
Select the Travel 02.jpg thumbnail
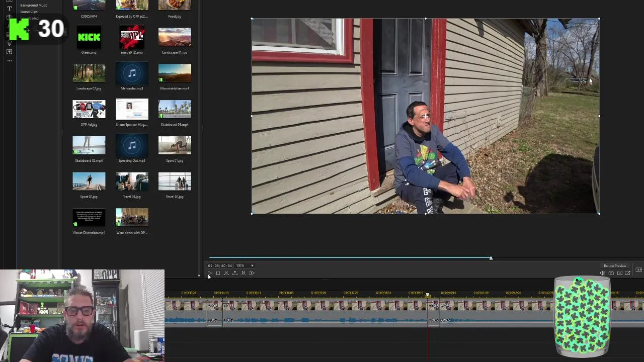pyautogui.click(x=175, y=182)
